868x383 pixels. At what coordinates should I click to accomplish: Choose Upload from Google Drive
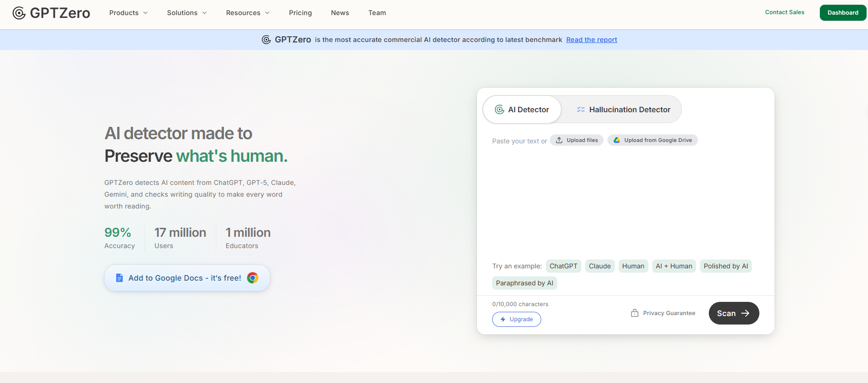653,140
